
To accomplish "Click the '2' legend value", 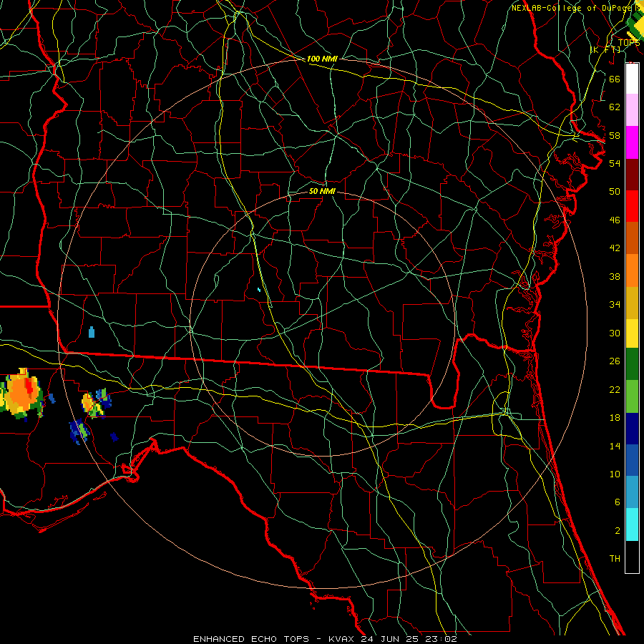I will pos(617,531).
